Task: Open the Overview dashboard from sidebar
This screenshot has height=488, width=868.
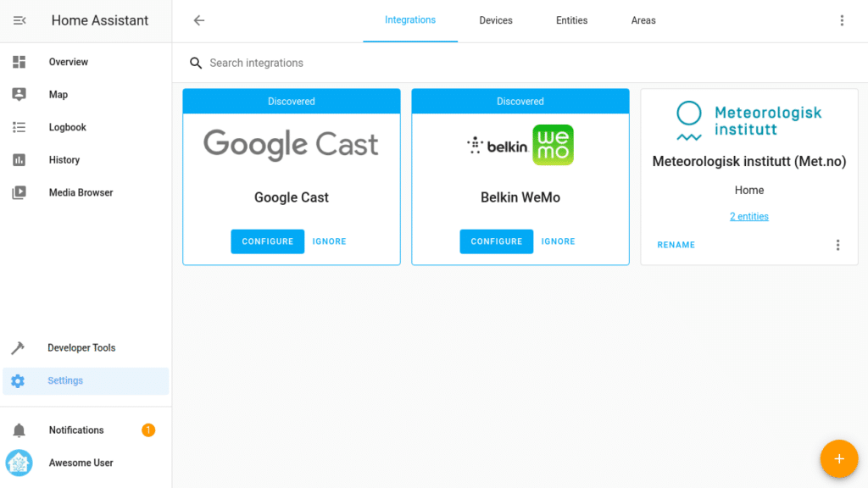Action: point(68,61)
